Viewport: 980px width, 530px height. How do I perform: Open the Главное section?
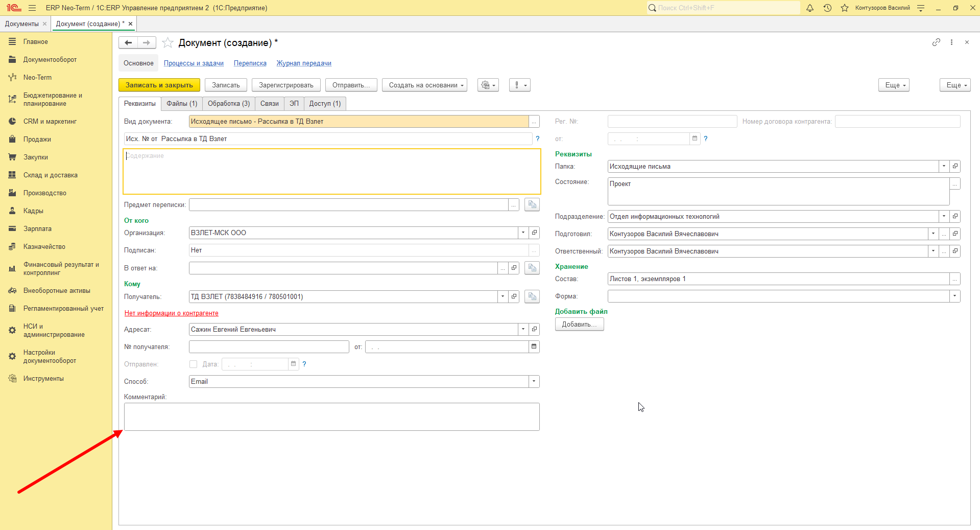point(36,42)
